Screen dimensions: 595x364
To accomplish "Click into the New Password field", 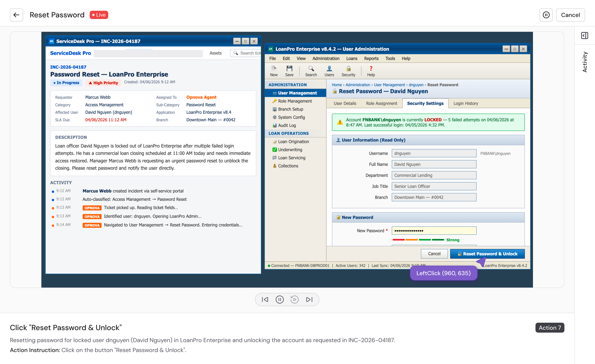I will 434,231.
